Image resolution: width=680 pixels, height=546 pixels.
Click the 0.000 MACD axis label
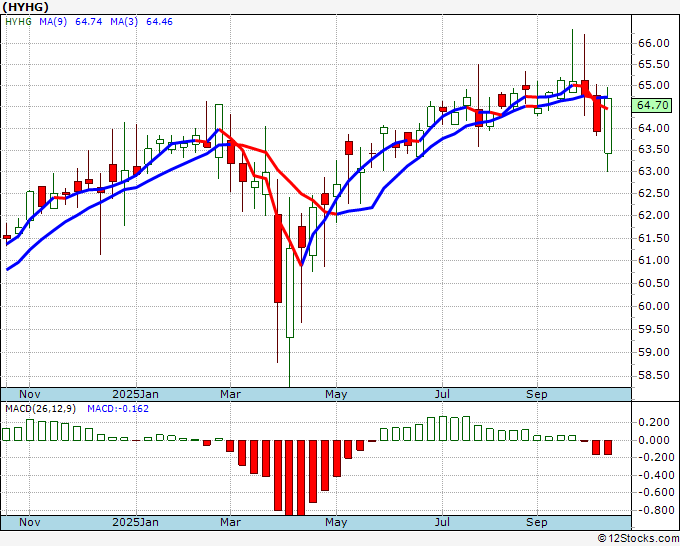[656, 440]
